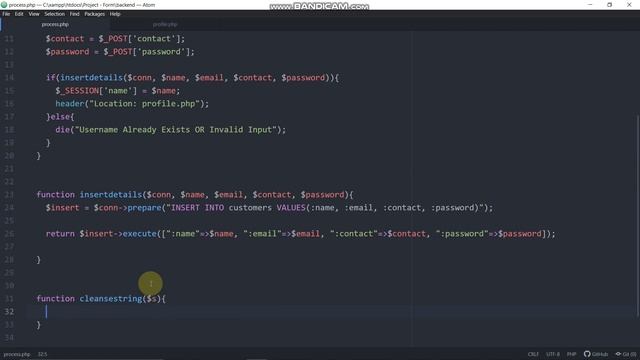Switch to the profile.php tab

[165, 24]
